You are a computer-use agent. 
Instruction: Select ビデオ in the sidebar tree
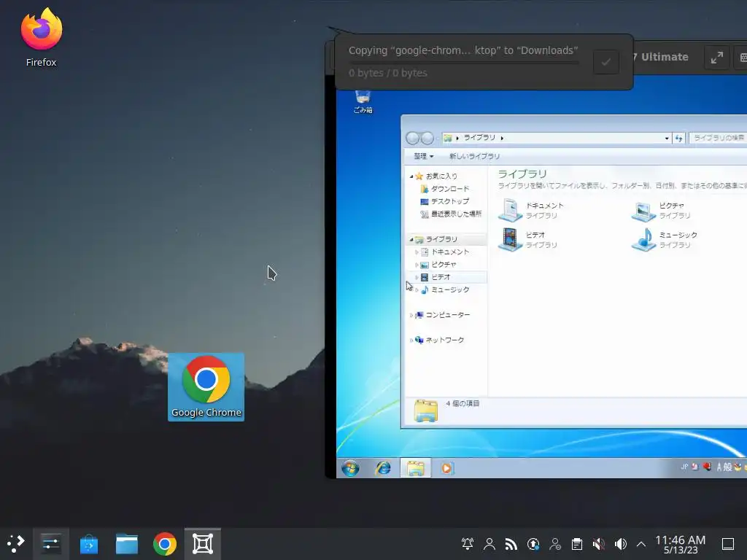[x=441, y=277]
